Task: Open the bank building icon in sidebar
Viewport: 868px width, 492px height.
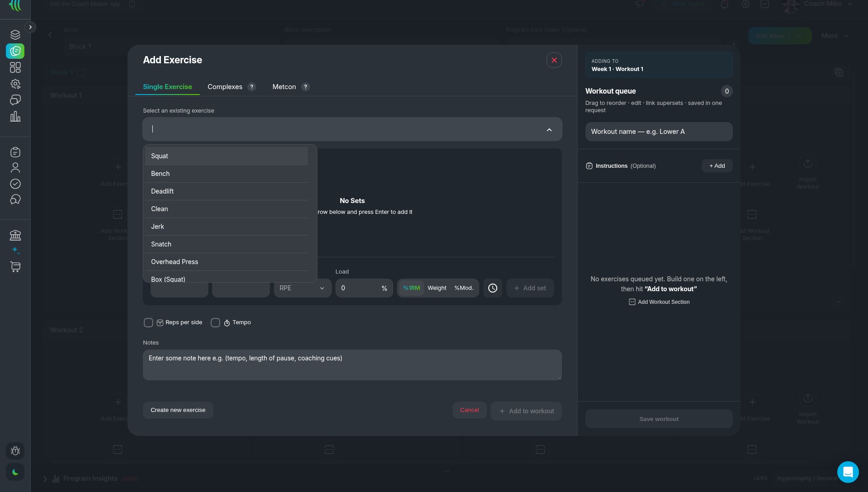Action: point(15,235)
